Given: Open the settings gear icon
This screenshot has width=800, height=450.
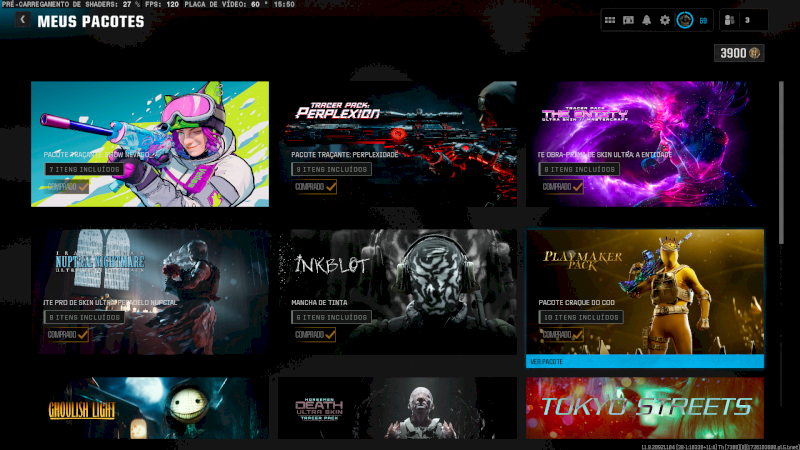Looking at the screenshot, I should point(665,20).
